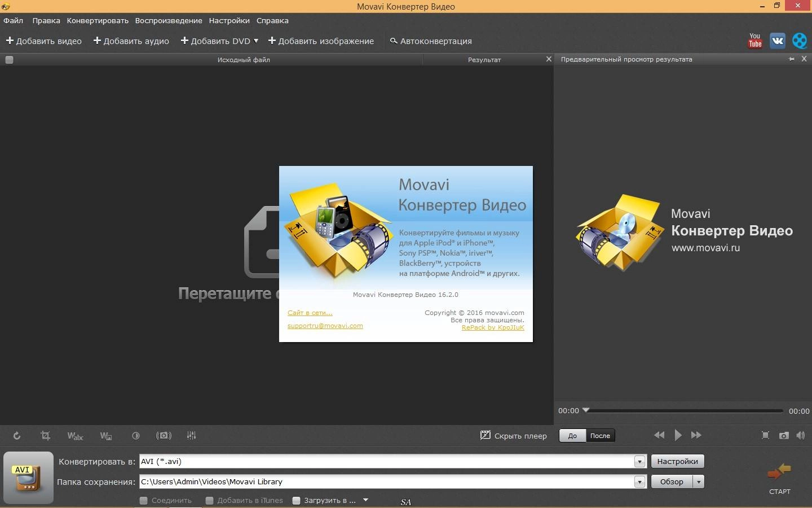Expand the output format dropdown

point(639,462)
